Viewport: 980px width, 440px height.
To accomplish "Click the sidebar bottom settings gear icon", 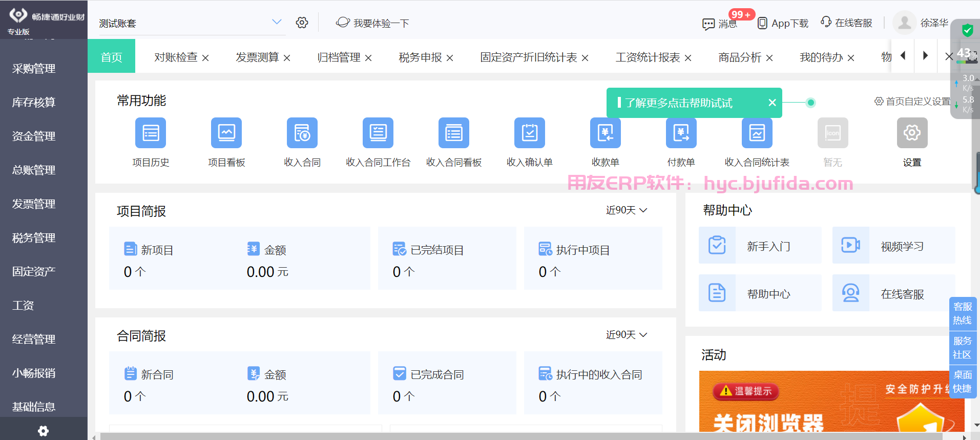I will pyautogui.click(x=44, y=431).
